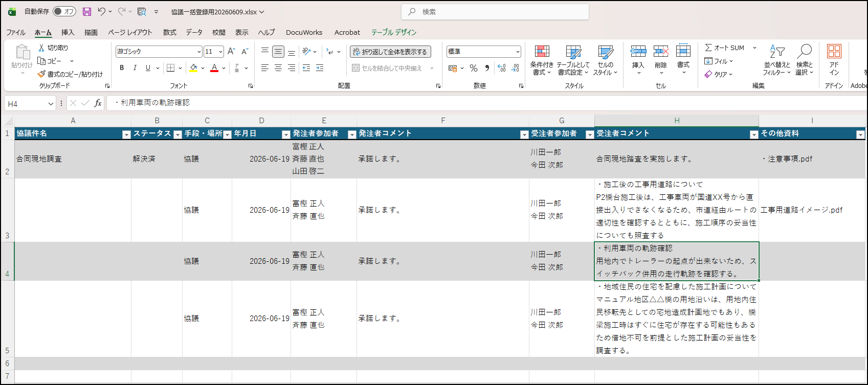Decrease font size with smaller A icon
868x385 pixels.
click(244, 52)
